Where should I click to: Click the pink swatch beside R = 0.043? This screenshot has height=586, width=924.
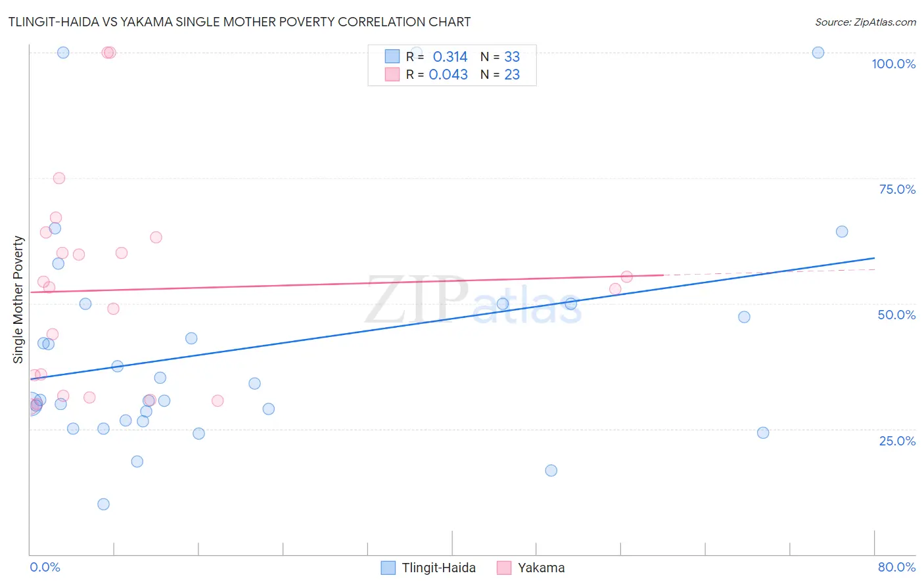click(392, 74)
